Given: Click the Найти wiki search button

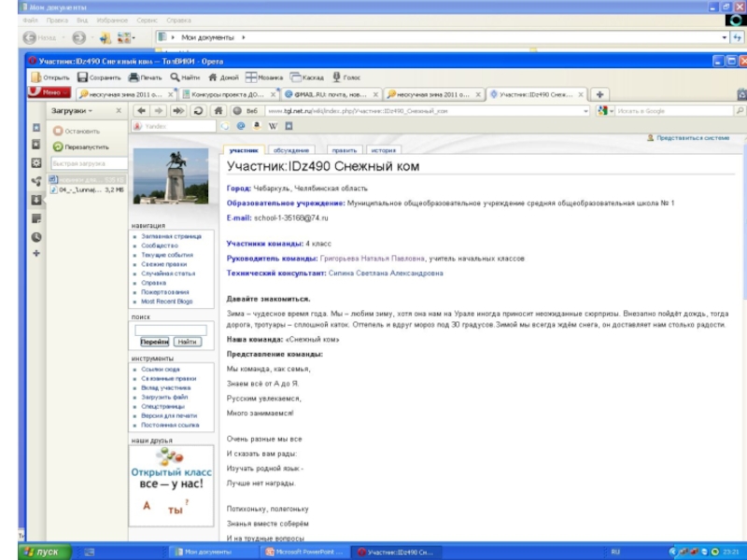Looking at the screenshot, I should click(x=188, y=342).
